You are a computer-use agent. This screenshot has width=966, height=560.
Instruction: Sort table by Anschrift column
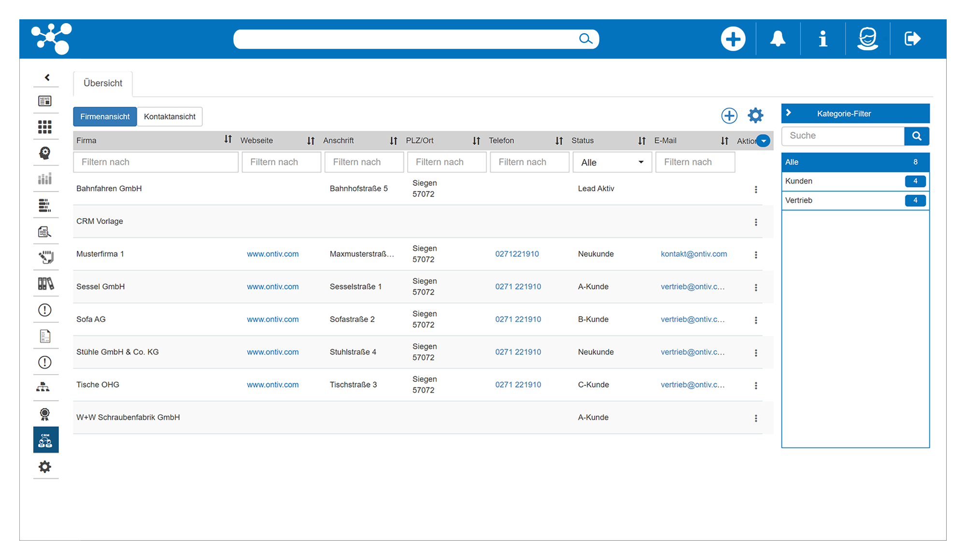pyautogui.click(x=394, y=140)
